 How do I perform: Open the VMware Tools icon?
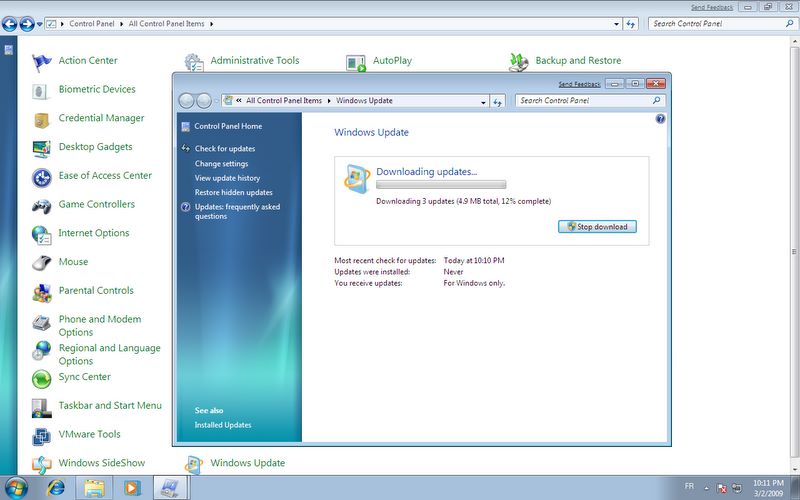click(41, 437)
